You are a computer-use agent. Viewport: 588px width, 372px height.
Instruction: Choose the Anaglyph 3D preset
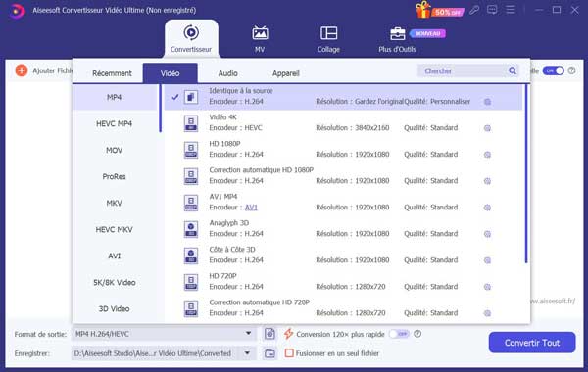pos(343,229)
